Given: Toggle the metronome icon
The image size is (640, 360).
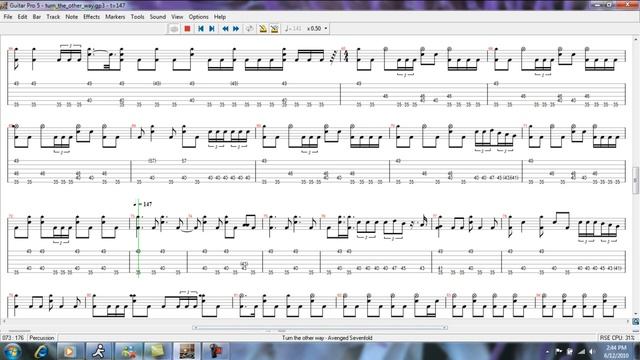Looking at the screenshot, I should 263,29.
